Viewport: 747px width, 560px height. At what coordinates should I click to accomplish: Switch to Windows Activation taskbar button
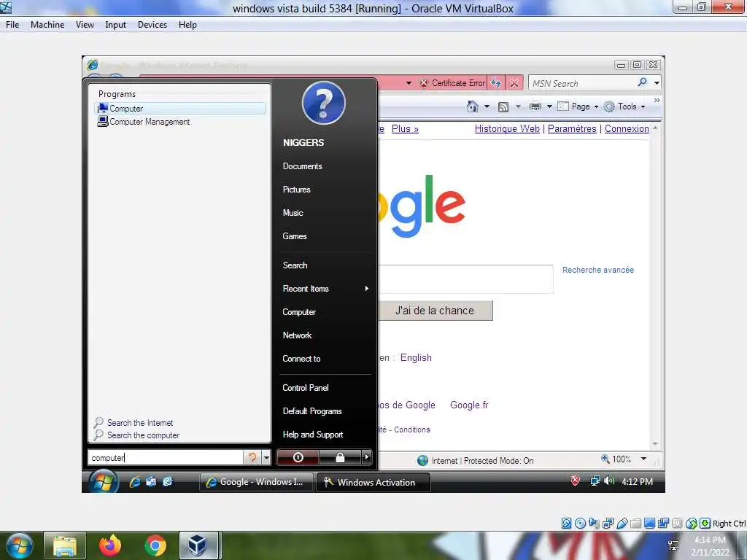373,482
